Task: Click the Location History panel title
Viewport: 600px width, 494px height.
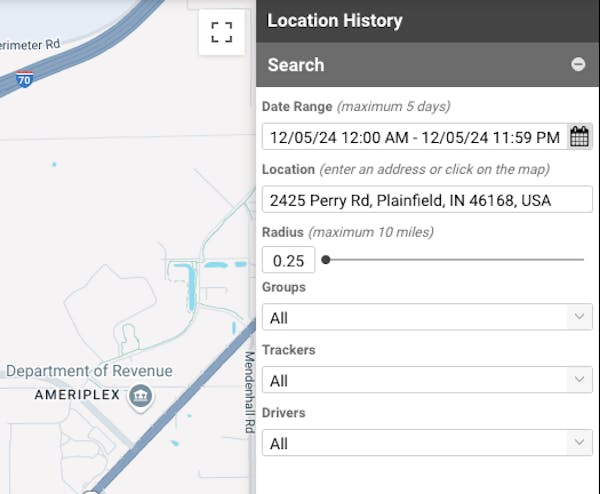Action: (x=335, y=20)
